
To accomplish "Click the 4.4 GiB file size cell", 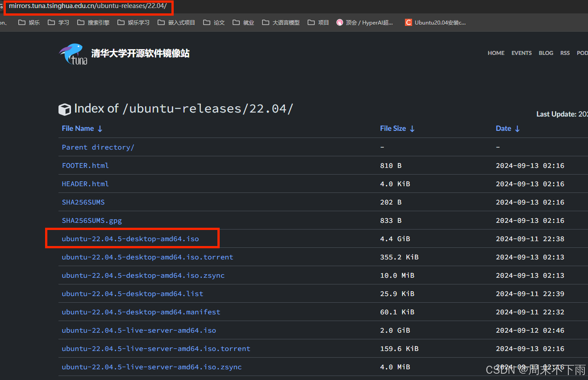I will pyautogui.click(x=395, y=239).
